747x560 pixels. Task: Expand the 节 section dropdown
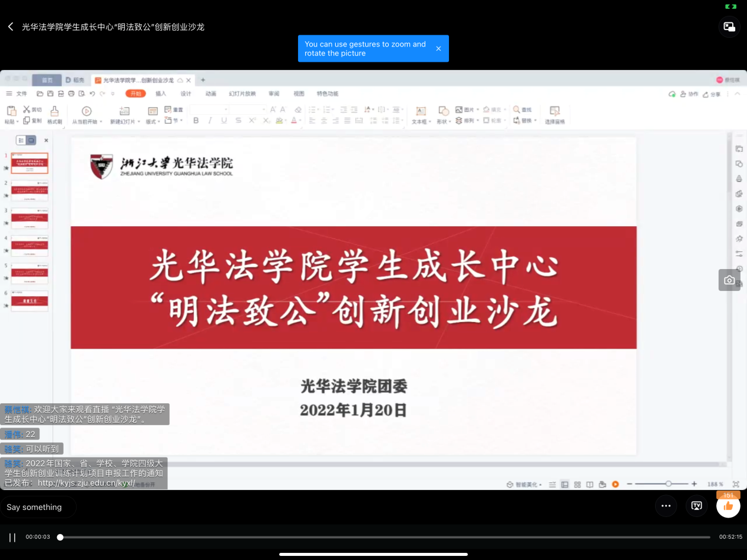(x=174, y=120)
